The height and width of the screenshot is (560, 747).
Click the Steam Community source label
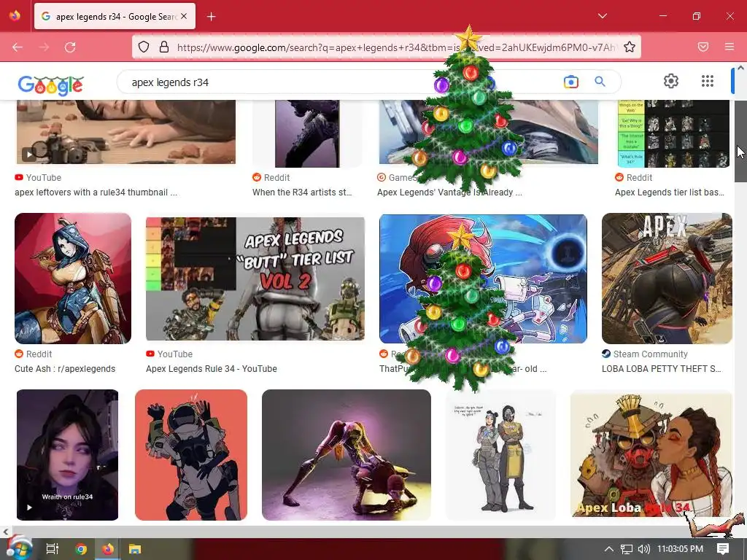click(x=650, y=354)
